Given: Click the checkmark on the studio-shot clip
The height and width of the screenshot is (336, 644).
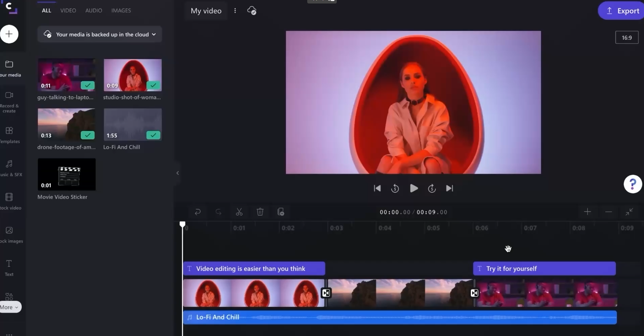Looking at the screenshot, I should point(153,85).
